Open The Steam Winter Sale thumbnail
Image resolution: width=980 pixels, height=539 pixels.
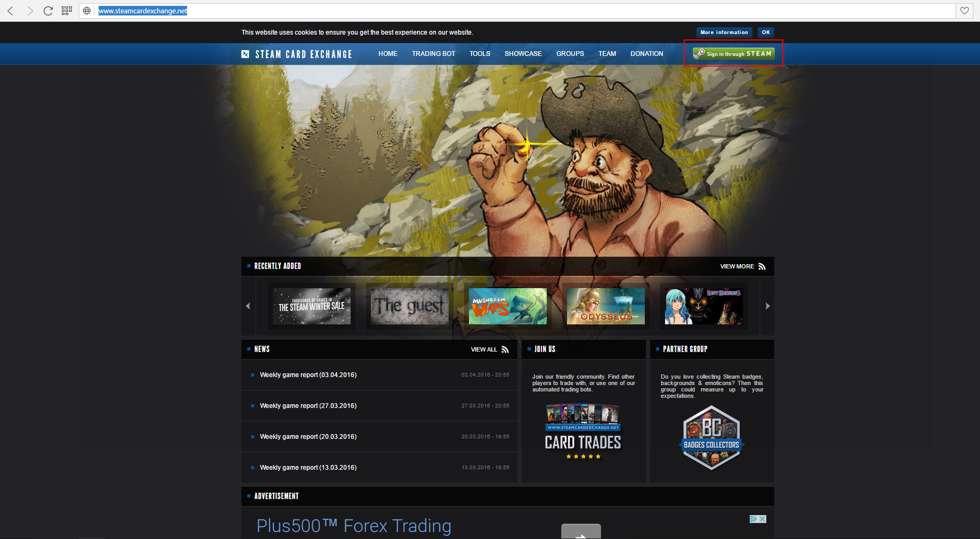312,306
